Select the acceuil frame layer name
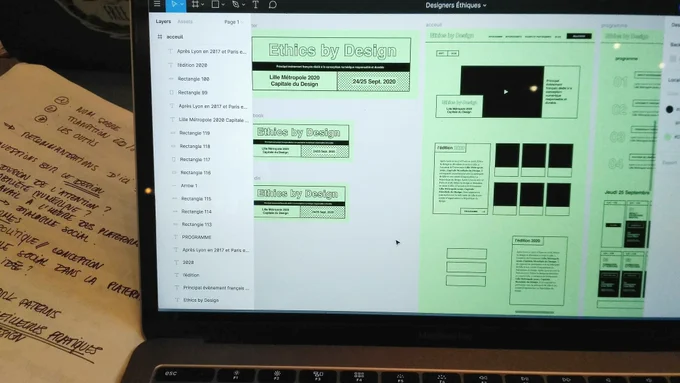This screenshot has height=383, width=680. click(175, 37)
